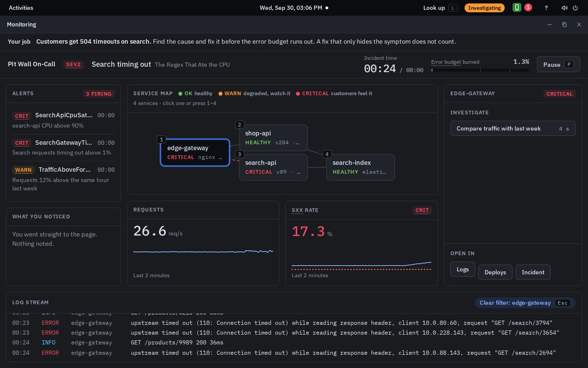This screenshot has width=588, height=368.
Task: Open SearchGatewayTi critical alert
Action: [63, 147]
